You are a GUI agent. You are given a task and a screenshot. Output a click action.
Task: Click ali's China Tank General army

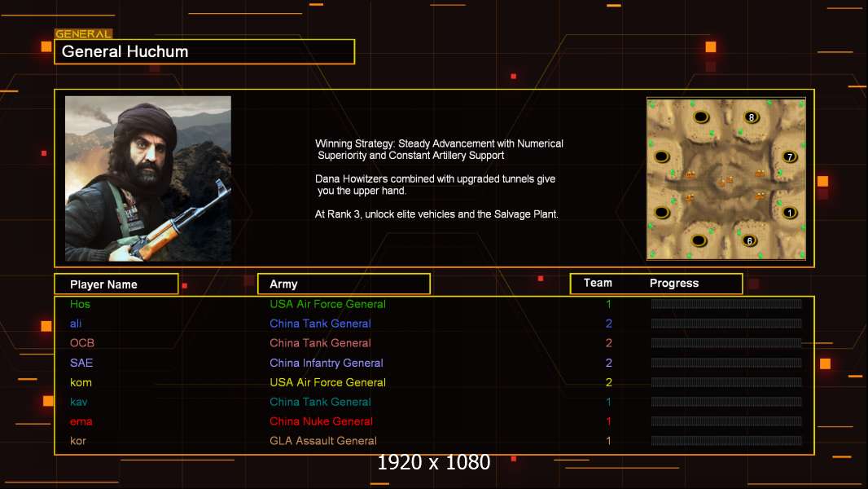click(x=321, y=324)
